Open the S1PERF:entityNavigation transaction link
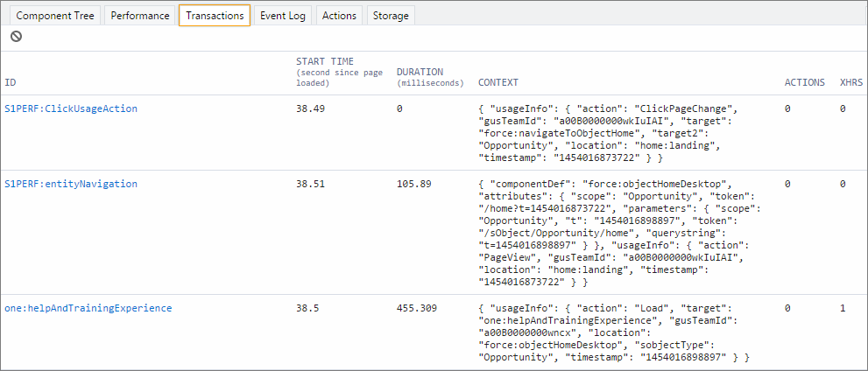Image resolution: width=868 pixels, height=371 pixels. coord(71,184)
